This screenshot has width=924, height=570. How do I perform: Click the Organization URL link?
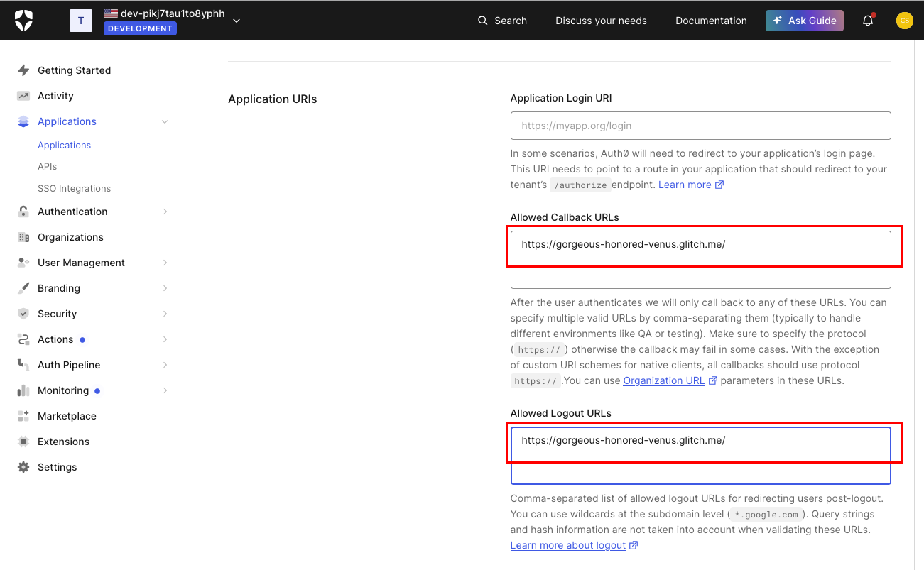coord(663,380)
